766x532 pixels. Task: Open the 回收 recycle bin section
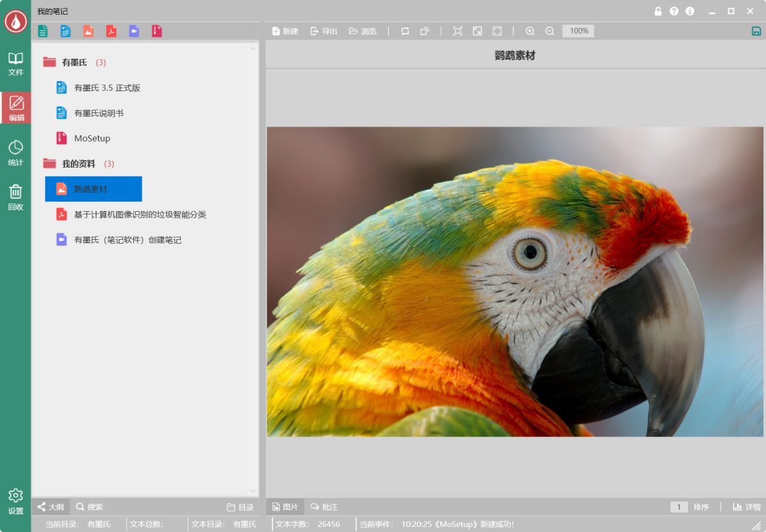15,198
